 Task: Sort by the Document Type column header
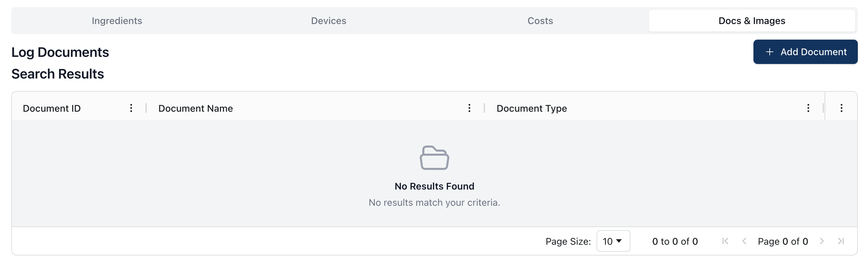point(531,109)
